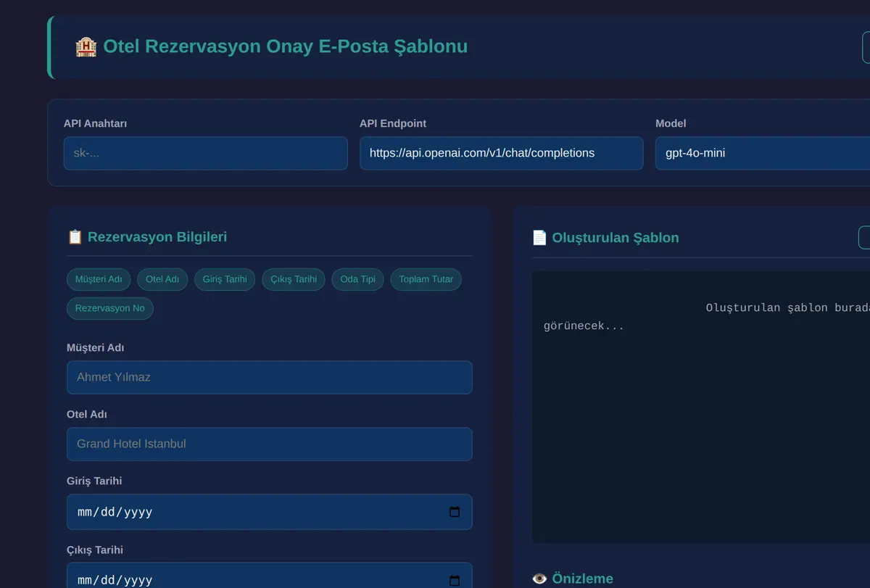Image resolution: width=870 pixels, height=588 pixels.
Task: Focus the Otel Adı field (Grand Hotel Istanbul)
Action: pyautogui.click(x=269, y=444)
